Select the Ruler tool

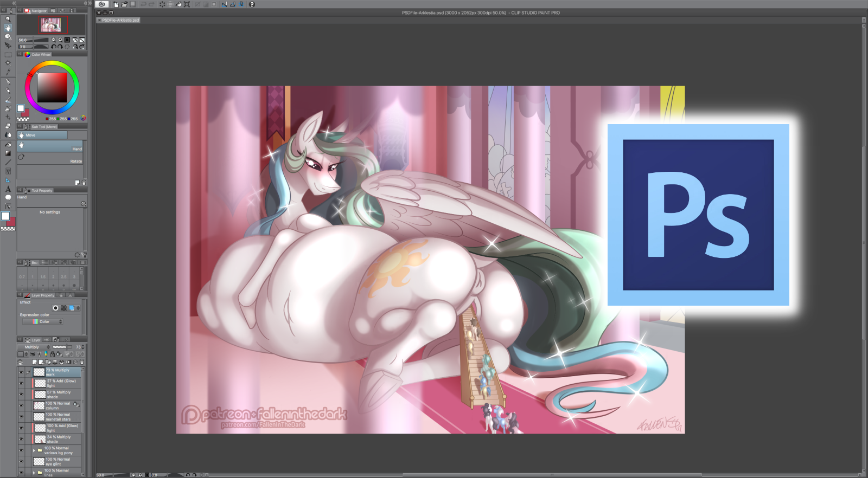[x=8, y=180]
